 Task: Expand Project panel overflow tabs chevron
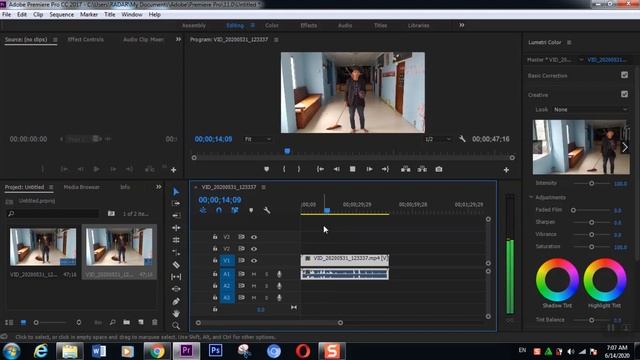[158, 187]
